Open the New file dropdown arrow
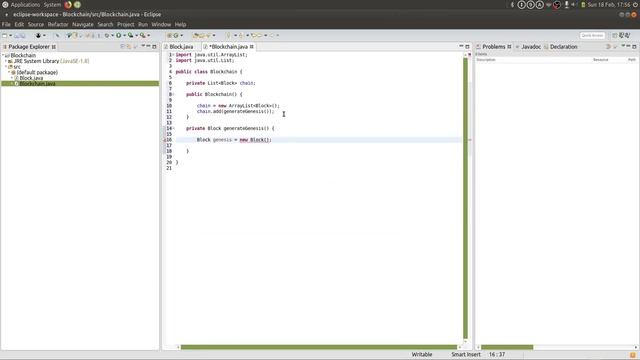This screenshot has width=640, height=360. tap(10, 36)
